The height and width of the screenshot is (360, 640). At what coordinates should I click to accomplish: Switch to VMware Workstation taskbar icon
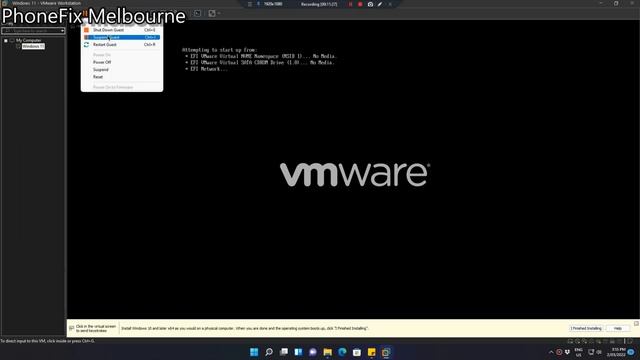coord(386,352)
